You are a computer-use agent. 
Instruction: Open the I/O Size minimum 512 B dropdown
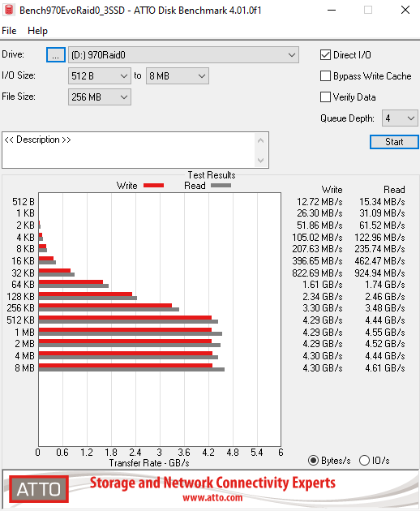(x=100, y=76)
